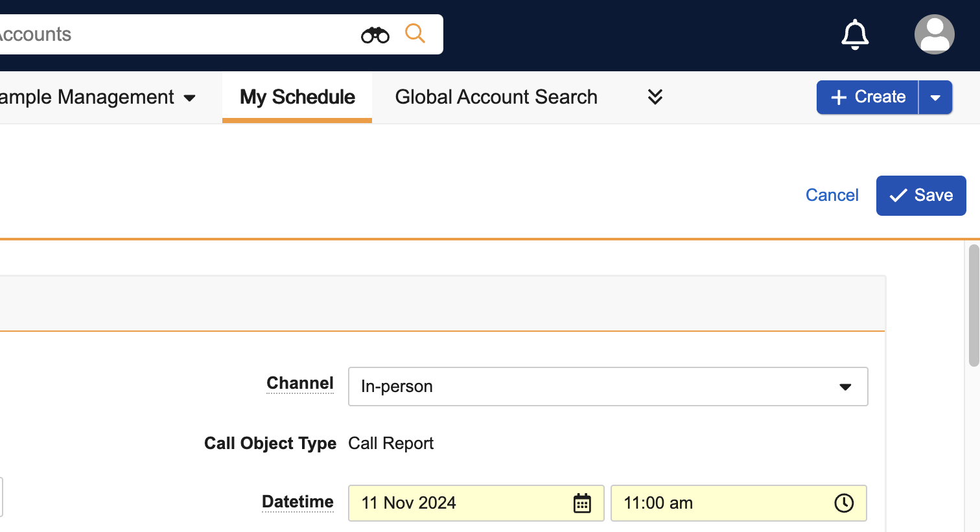Click the orange magnifying glass search icon
Image resolution: width=980 pixels, height=532 pixels.
tap(415, 33)
